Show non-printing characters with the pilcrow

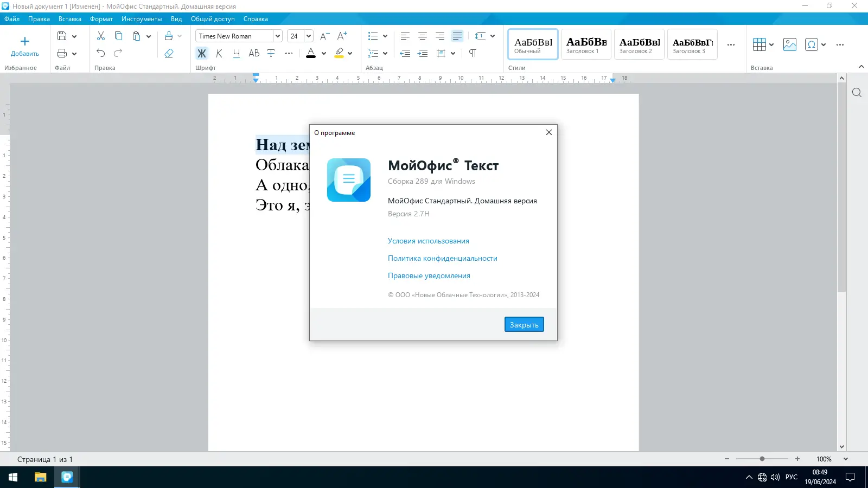(x=473, y=53)
